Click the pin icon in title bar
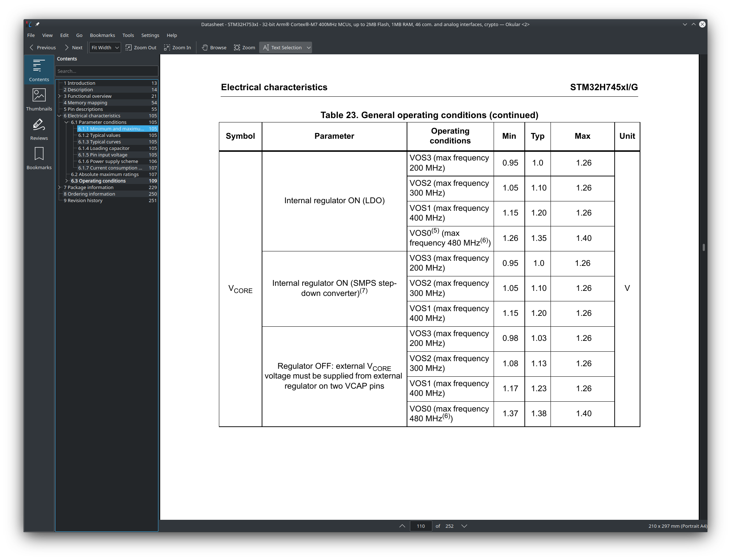 pos(37,24)
